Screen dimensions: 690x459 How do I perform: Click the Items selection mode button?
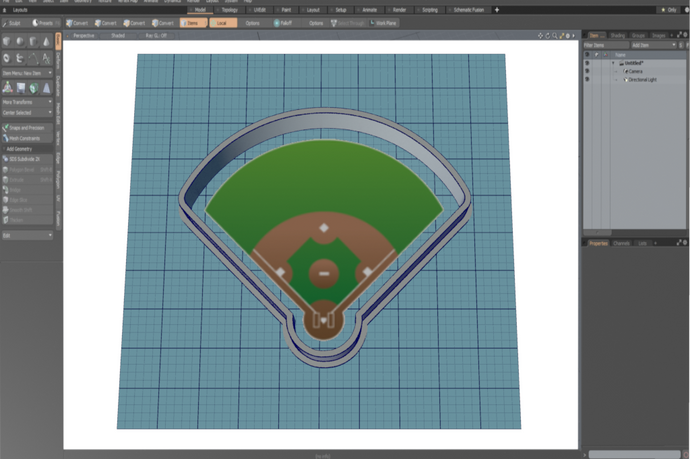(x=191, y=21)
